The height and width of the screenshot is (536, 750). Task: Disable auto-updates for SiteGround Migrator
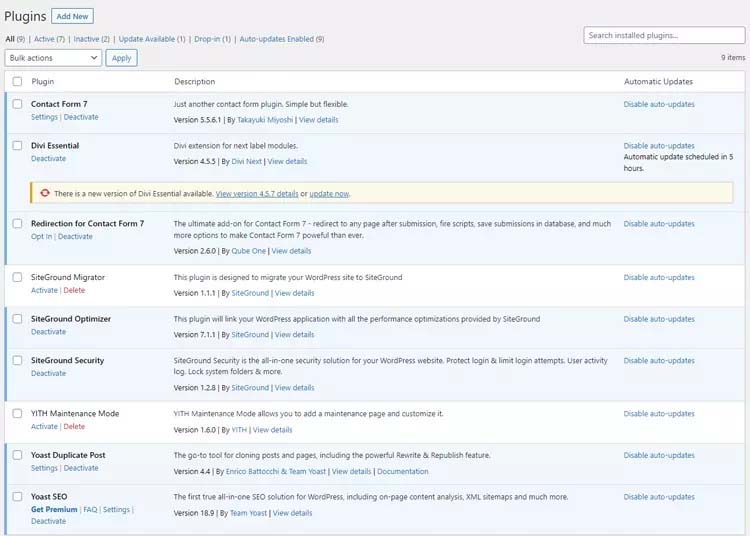pos(659,277)
